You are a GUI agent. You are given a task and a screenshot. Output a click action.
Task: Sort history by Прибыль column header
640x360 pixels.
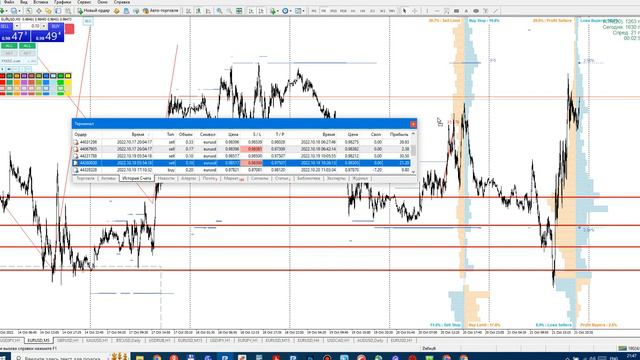399,134
